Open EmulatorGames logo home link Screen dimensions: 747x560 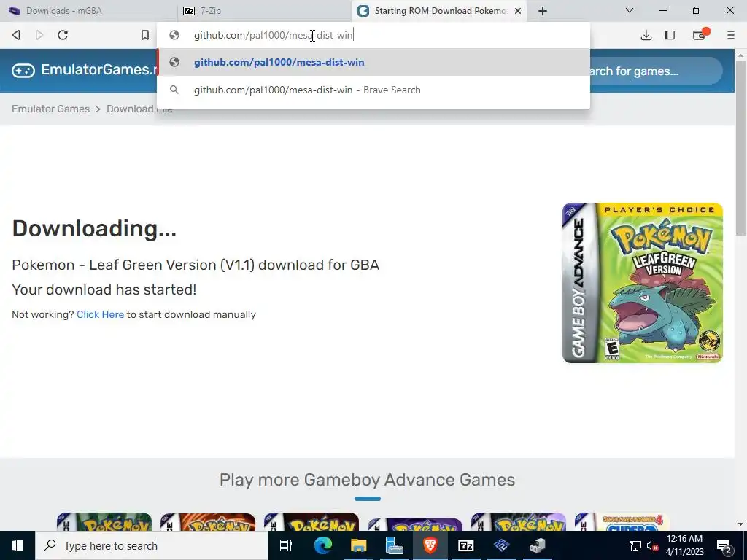click(x=85, y=70)
